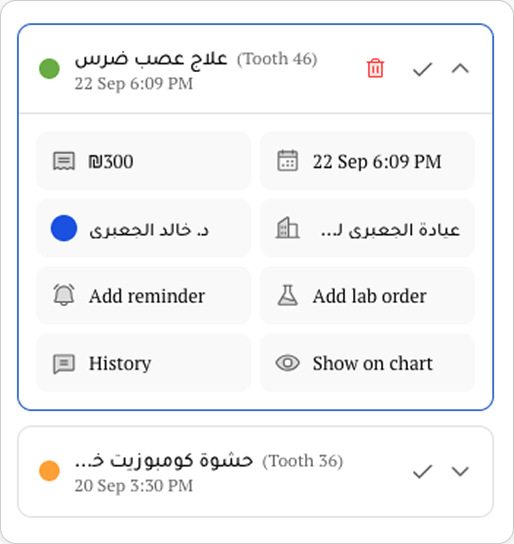This screenshot has width=514, height=544.
Task: Mark Tooth 36 treatment as completed
Action: coord(422,471)
